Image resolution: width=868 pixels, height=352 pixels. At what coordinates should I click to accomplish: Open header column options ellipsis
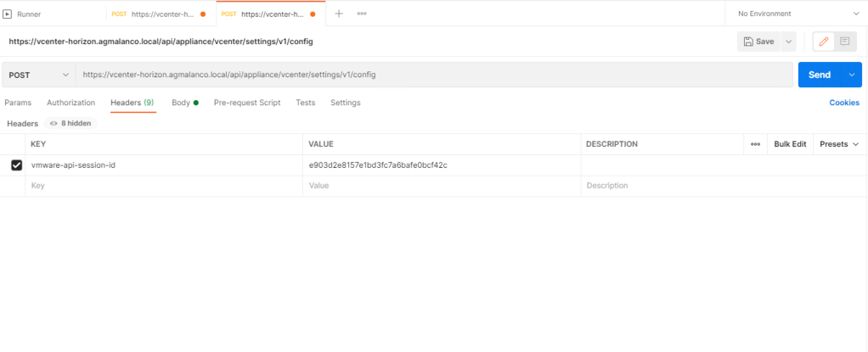pyautogui.click(x=755, y=144)
